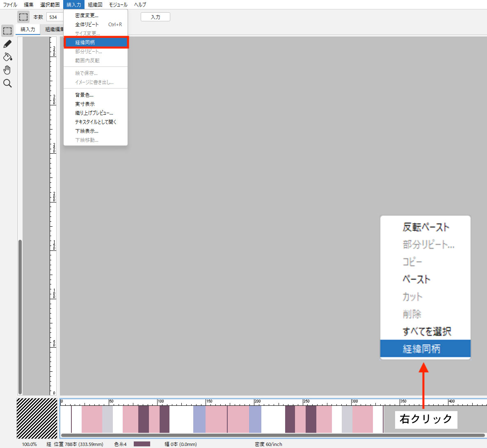This screenshot has width=487, height=448.
Task: Select the pencil drawing tool
Action: (7, 44)
